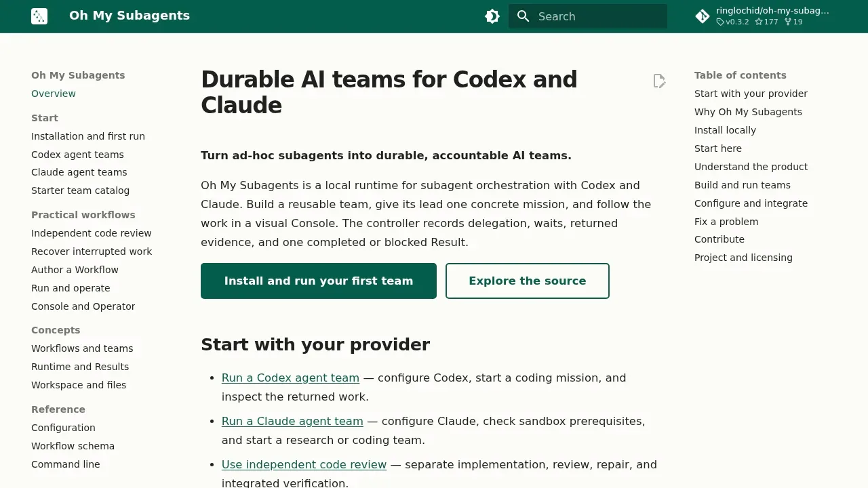The image size is (868, 488).
Task: Select Recover interrupted work in sidebar
Action: pyautogui.click(x=92, y=251)
